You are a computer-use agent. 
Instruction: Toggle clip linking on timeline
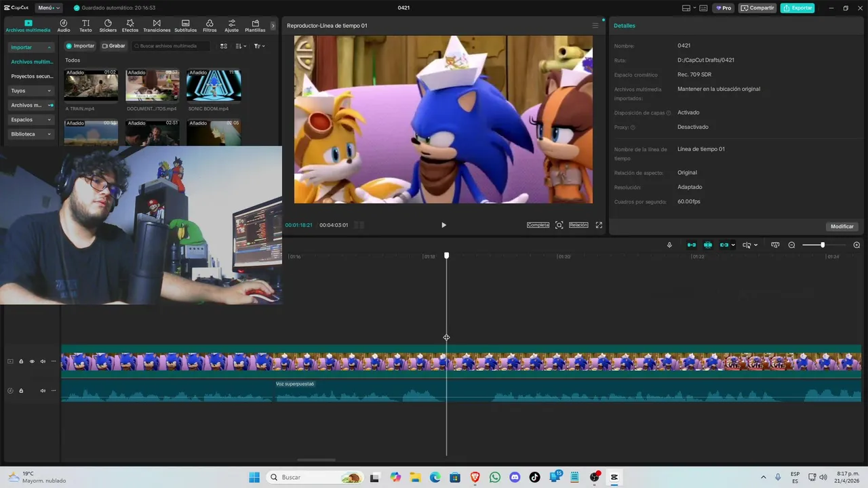click(x=724, y=245)
